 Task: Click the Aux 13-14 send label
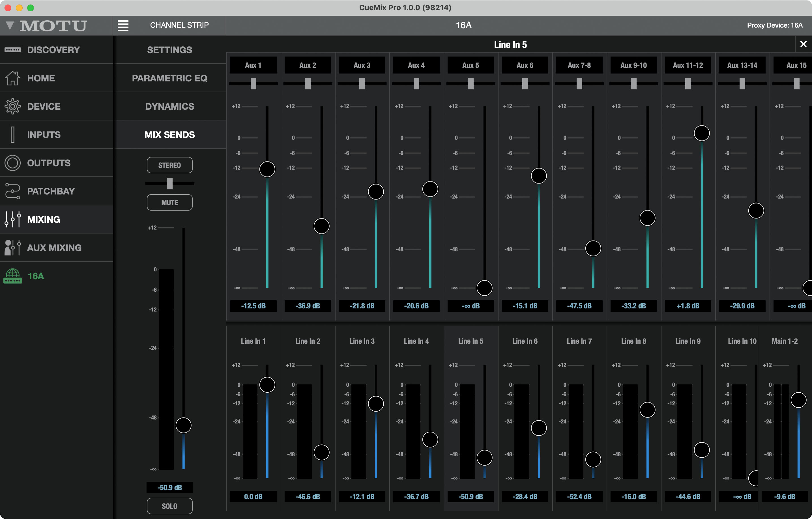pyautogui.click(x=742, y=65)
